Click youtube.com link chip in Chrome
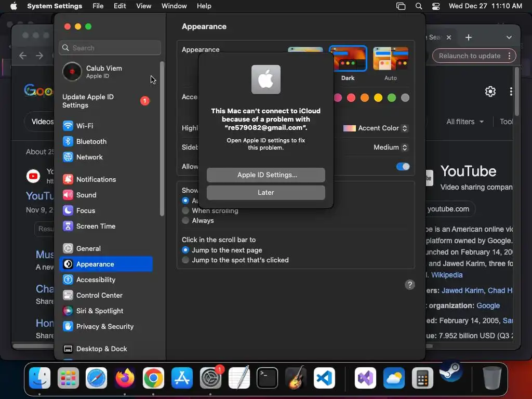This screenshot has height=399, width=532. [x=448, y=209]
